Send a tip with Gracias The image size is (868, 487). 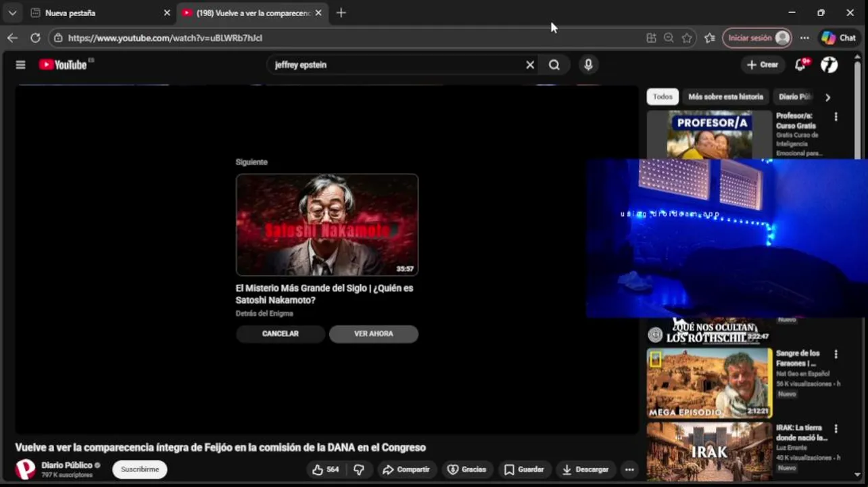point(467,469)
